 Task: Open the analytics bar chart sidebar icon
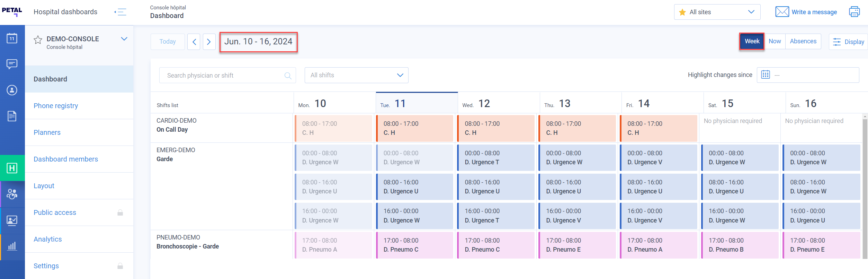(x=12, y=246)
